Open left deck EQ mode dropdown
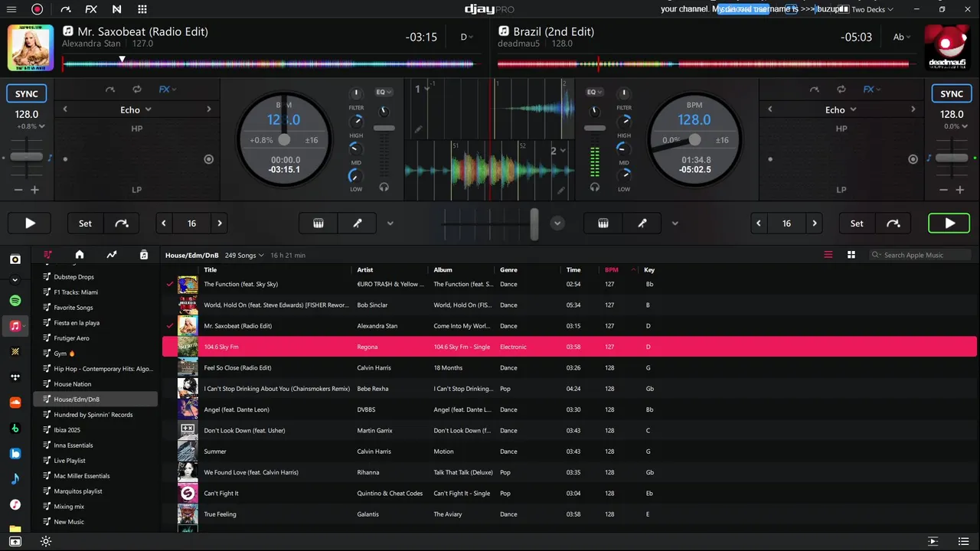Image resolution: width=980 pixels, height=551 pixels. coord(384,92)
